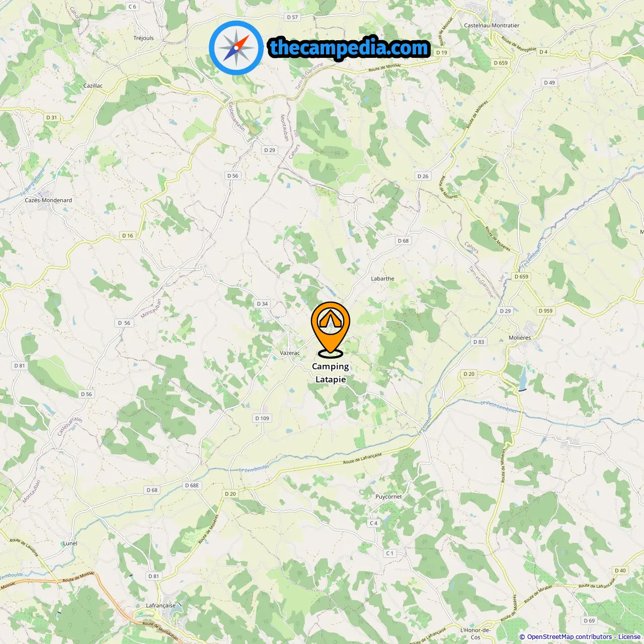Click the D 109 road shield
Viewport: 644px width, 644px height.
262,418
